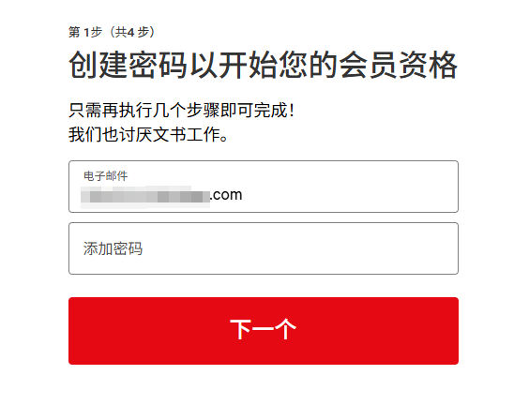Click the 电子邮件 email input field
Image resolution: width=529 pixels, height=420 pixels.
click(x=264, y=187)
